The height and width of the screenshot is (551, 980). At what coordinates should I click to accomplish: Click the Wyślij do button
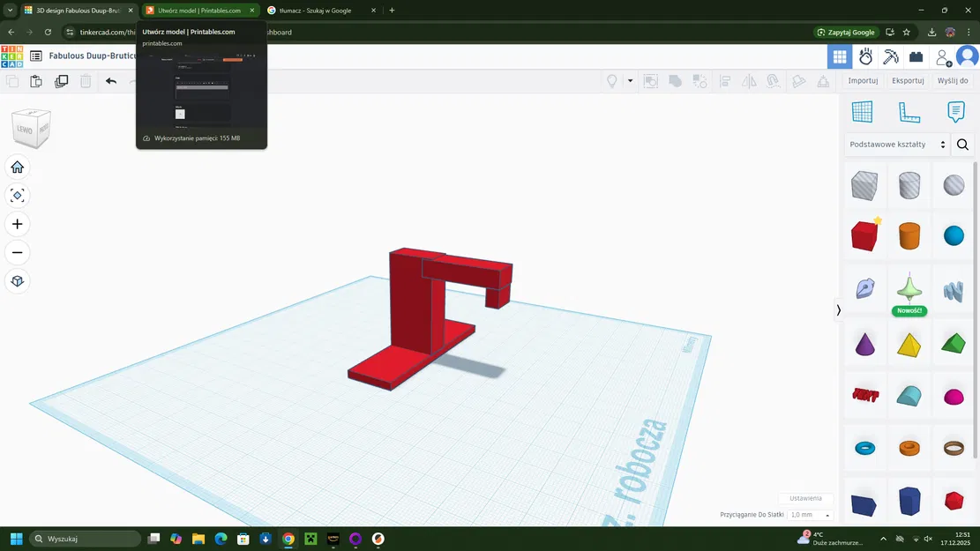(x=953, y=80)
